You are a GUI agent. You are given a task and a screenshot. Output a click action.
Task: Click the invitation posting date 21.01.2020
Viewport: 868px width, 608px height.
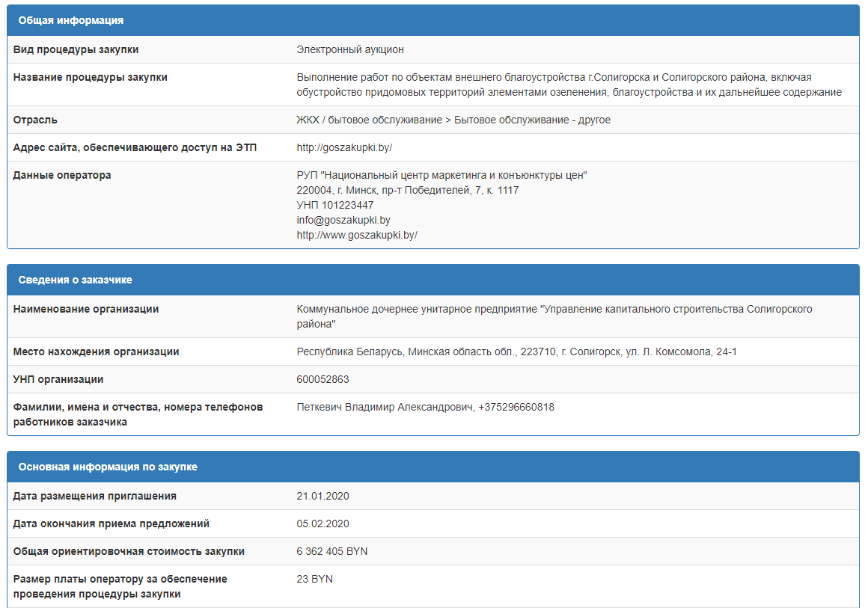pyautogui.click(x=323, y=496)
